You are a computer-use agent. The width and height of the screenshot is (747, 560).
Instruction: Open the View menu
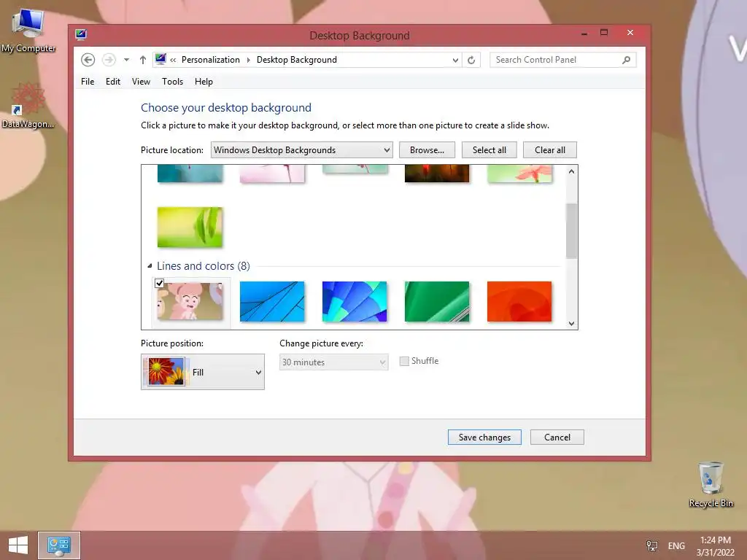[x=141, y=82]
